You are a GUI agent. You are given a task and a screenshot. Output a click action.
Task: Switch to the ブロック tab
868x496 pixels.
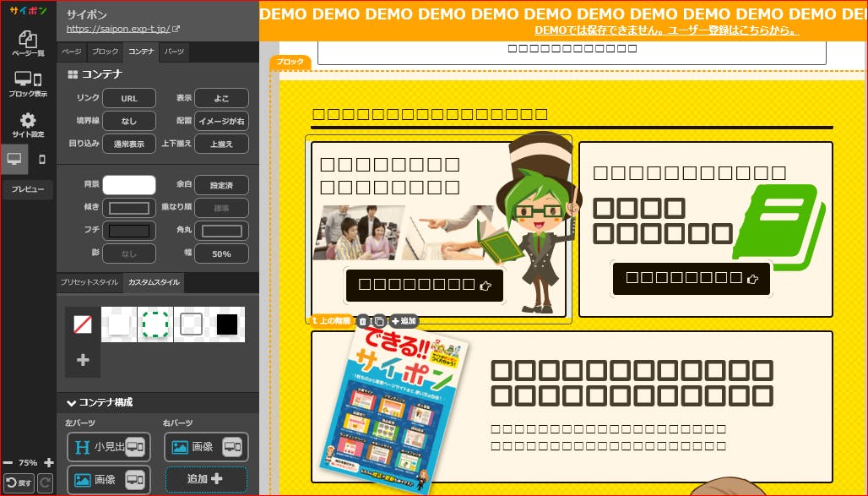[105, 52]
